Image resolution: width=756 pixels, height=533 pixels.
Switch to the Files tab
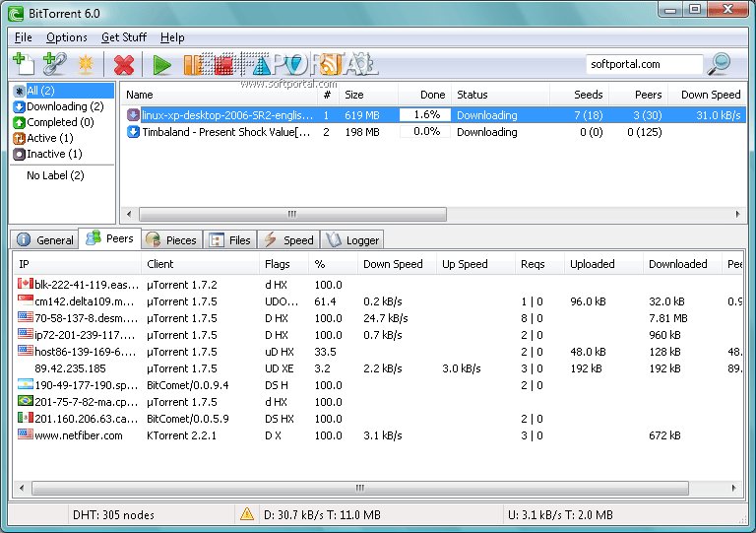tap(230, 239)
